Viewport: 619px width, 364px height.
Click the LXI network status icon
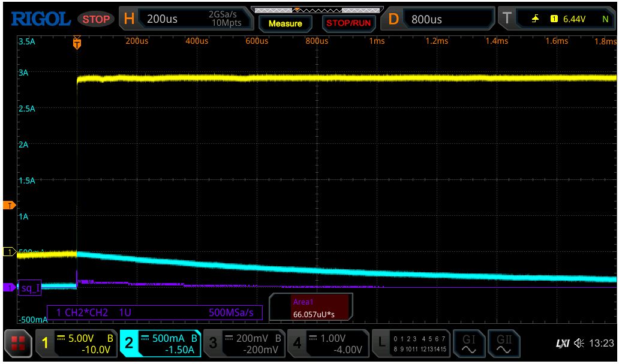pos(563,344)
